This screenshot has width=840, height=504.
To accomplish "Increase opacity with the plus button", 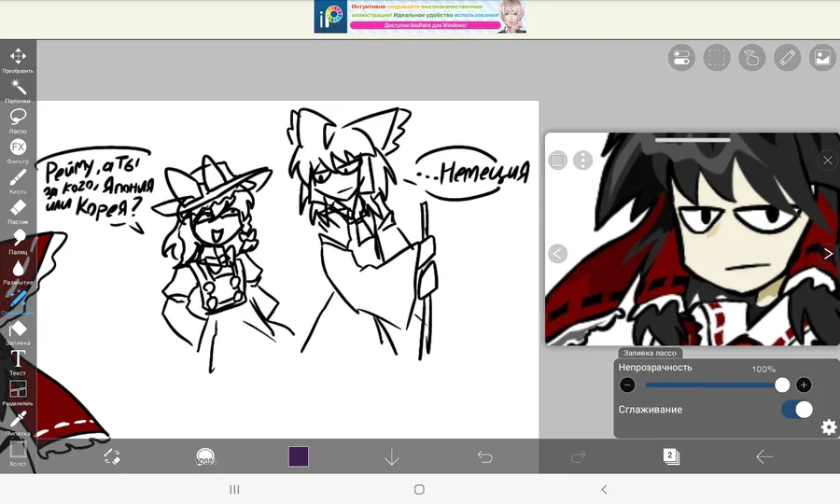I will [x=803, y=385].
